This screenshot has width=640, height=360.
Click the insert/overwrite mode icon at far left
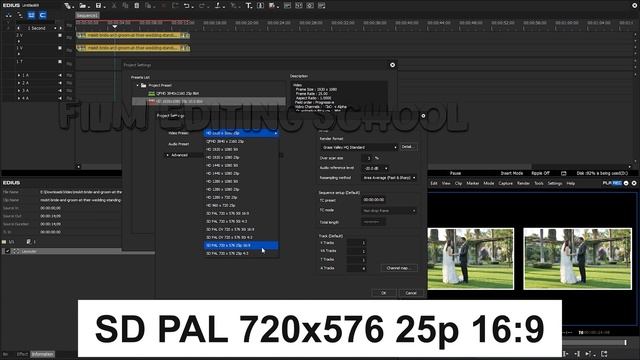(9, 15)
